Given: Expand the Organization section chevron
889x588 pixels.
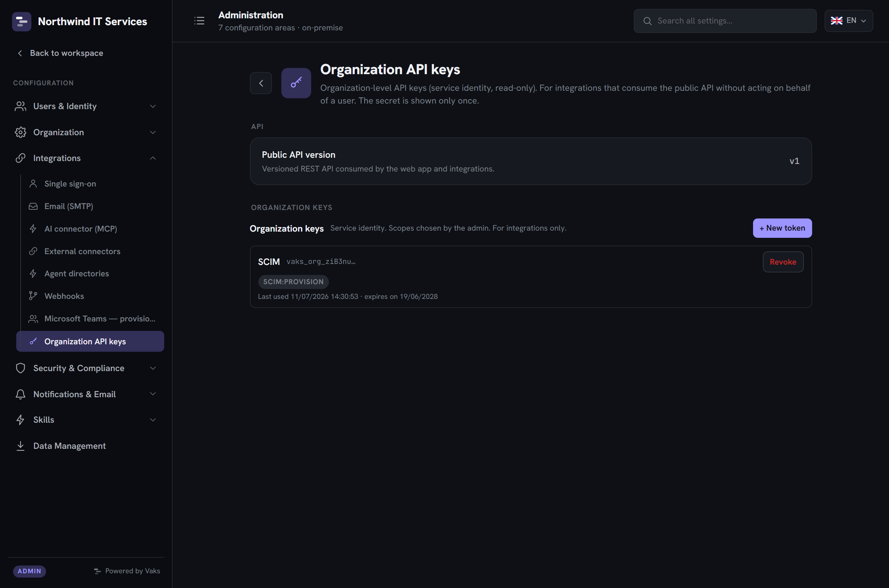Looking at the screenshot, I should (x=153, y=132).
